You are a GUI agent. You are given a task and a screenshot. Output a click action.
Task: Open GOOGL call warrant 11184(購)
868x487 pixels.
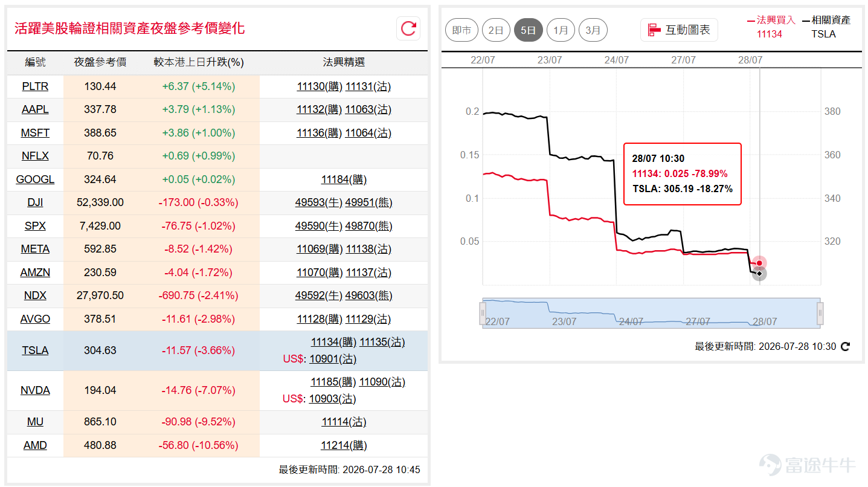(344, 179)
